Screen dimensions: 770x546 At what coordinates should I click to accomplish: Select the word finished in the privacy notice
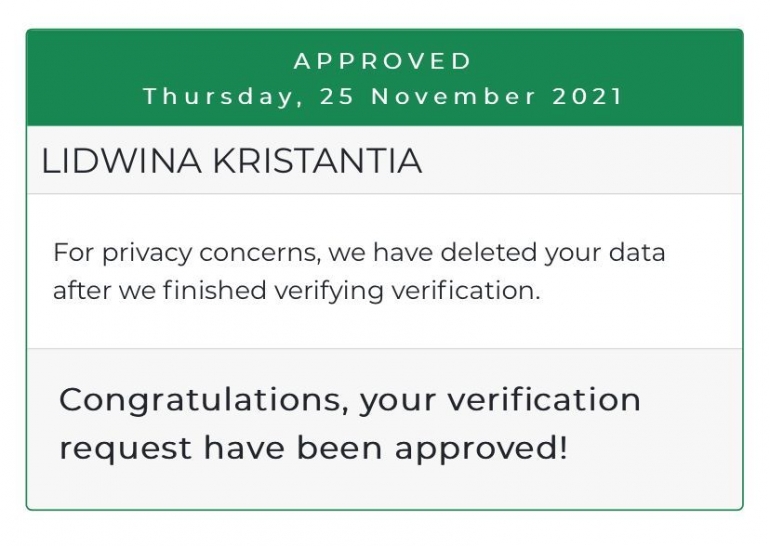(x=215, y=290)
